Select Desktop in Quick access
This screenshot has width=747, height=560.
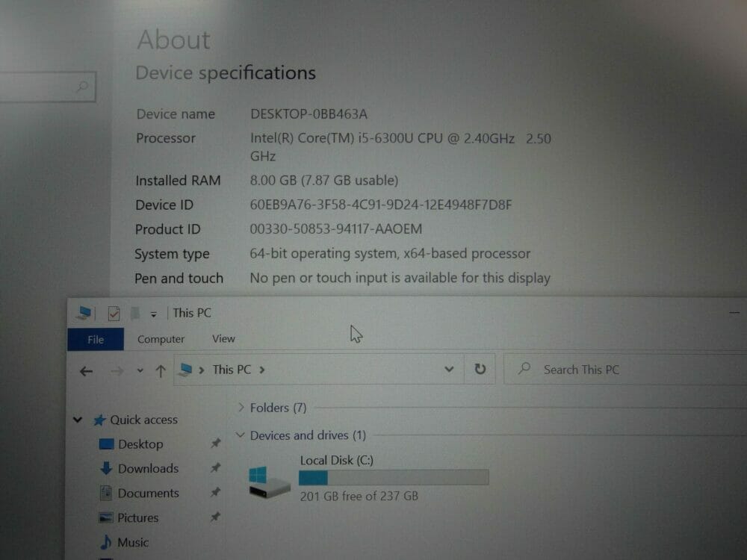[x=140, y=444]
